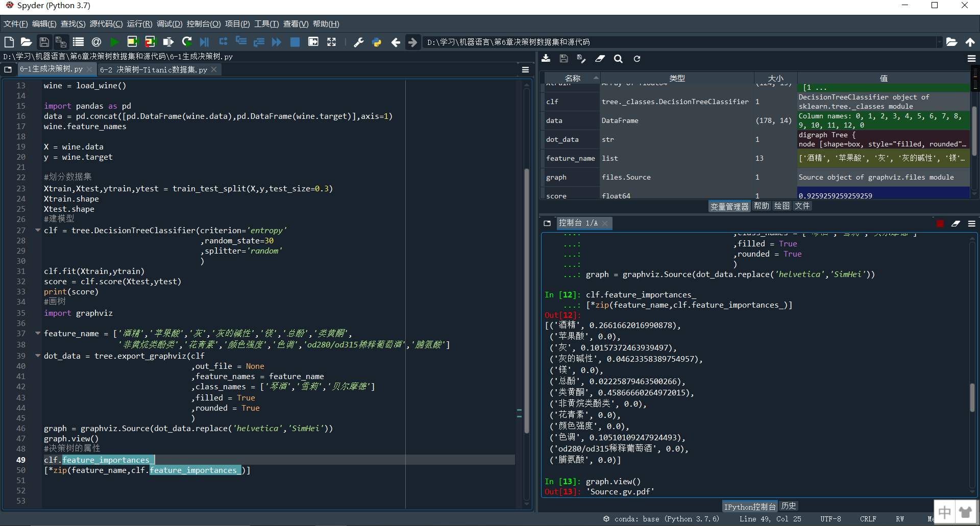Open the 历史 tab beside IPython console

pyautogui.click(x=788, y=506)
